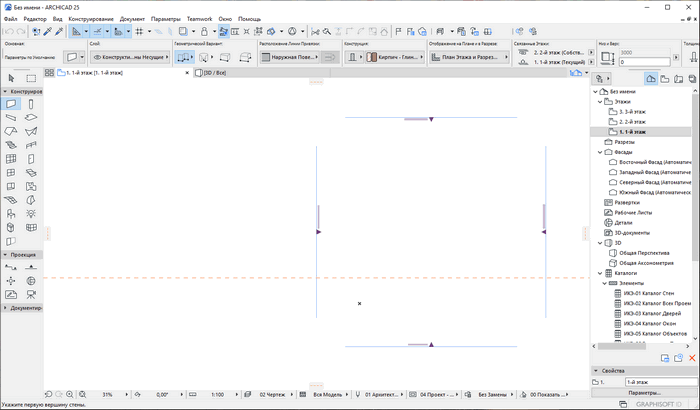
Task: Activate the Wall tool in toolbox
Action: pyautogui.click(x=11, y=104)
